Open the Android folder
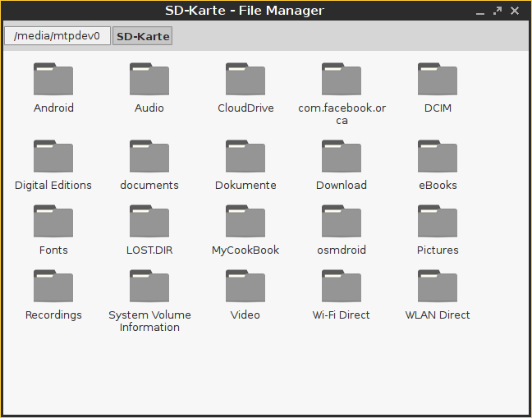 click(x=53, y=80)
